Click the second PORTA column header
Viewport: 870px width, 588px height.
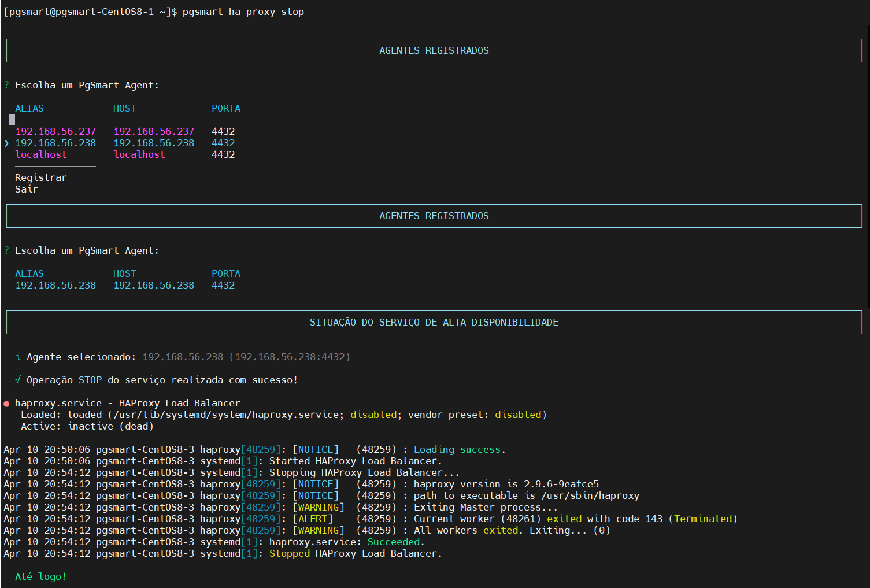[x=226, y=273]
